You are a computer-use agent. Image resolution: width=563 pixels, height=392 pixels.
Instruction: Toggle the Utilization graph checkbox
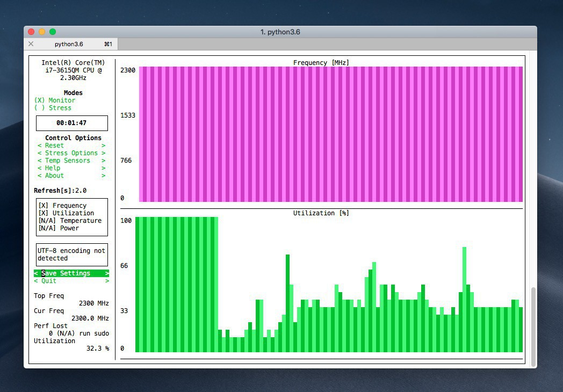(x=66, y=213)
